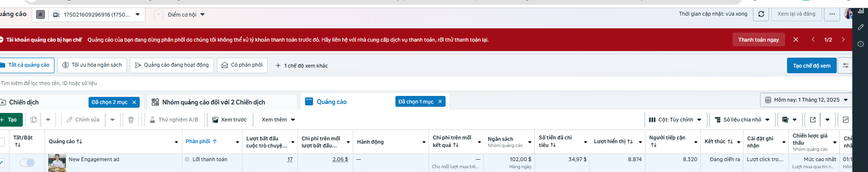Image resolution: width=868 pixels, height=172 pixels.
Task: Open the date range 'Hôm nay' picker
Action: tap(806, 100)
